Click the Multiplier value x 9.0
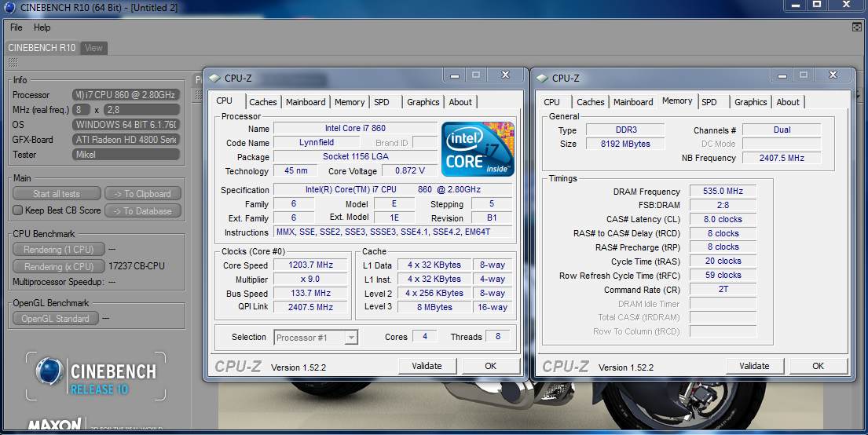This screenshot has height=435, width=868. point(310,279)
